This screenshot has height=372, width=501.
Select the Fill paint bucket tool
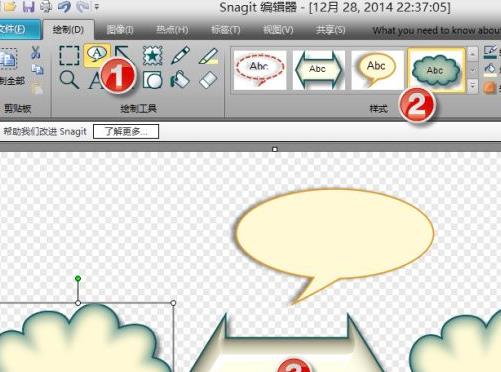(180, 80)
